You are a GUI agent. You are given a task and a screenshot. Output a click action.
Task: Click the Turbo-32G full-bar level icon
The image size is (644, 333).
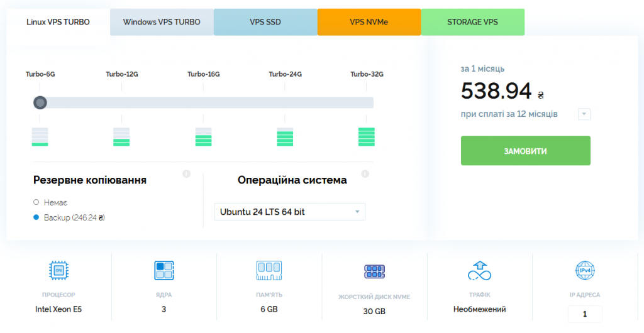(x=367, y=137)
